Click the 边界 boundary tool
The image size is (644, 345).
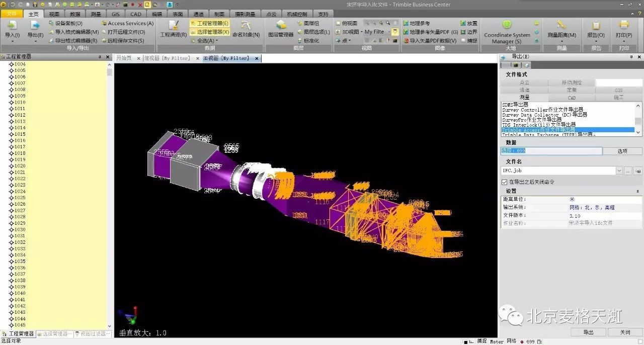coord(468,32)
